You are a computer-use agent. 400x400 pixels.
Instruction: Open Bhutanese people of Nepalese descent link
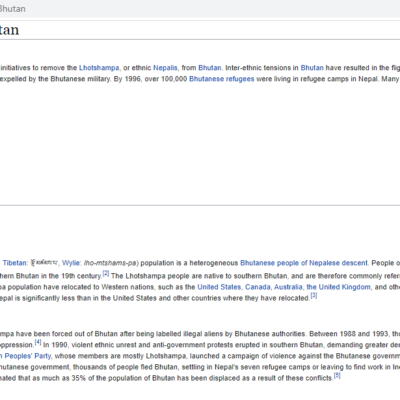(x=304, y=263)
